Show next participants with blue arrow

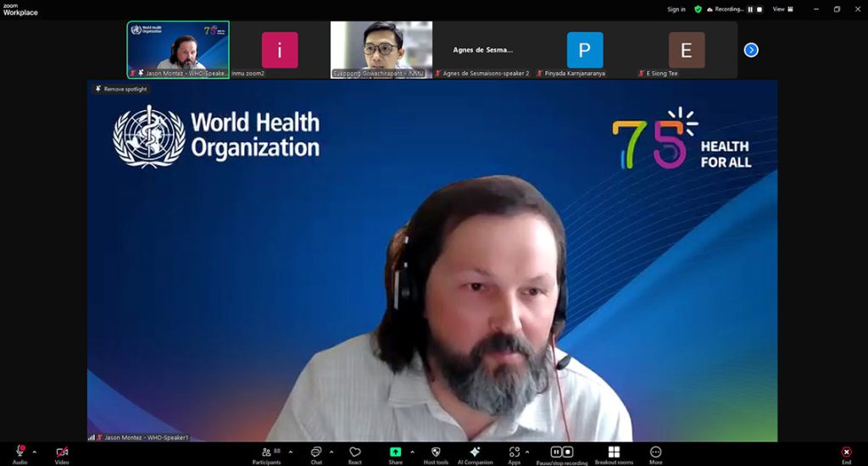(x=751, y=50)
